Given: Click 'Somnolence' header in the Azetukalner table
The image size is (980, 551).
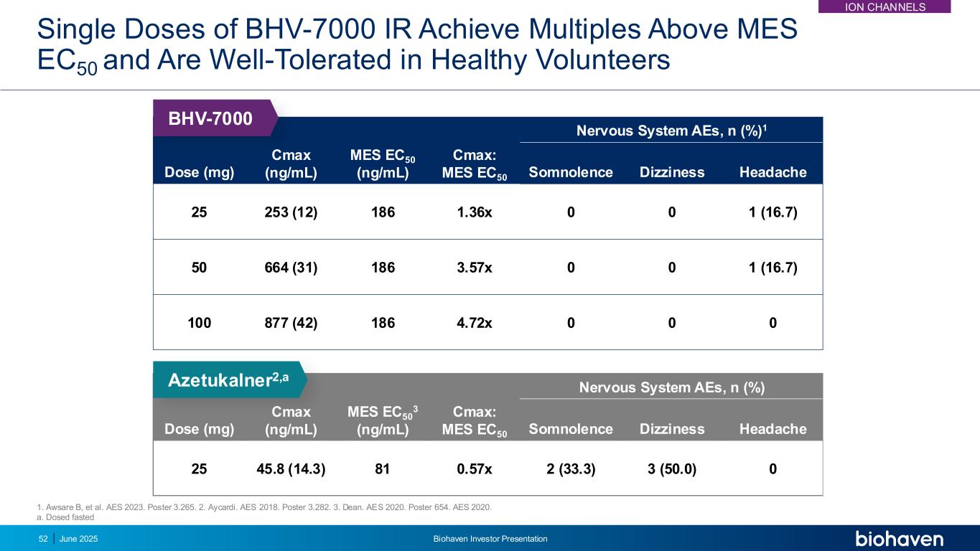Looking at the screenshot, I should point(571,429).
